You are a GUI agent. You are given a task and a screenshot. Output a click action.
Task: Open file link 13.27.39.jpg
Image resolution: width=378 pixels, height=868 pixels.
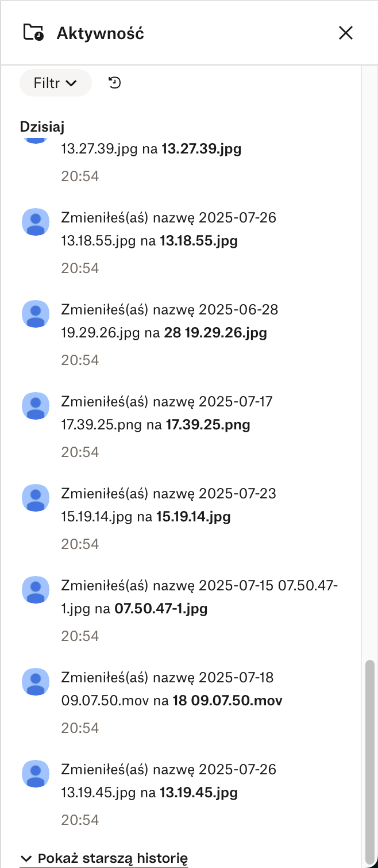pyautogui.click(x=201, y=149)
